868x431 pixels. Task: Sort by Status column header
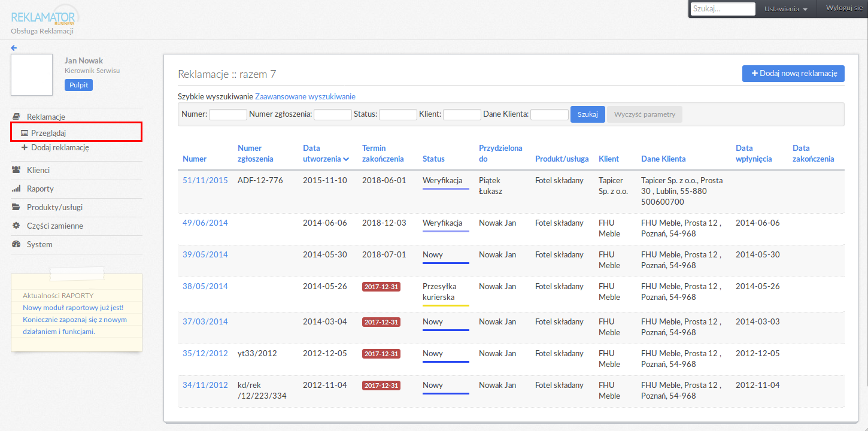point(433,159)
